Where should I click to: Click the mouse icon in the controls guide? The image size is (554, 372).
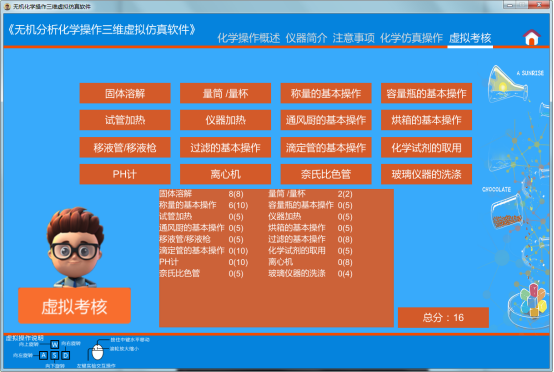(98, 352)
